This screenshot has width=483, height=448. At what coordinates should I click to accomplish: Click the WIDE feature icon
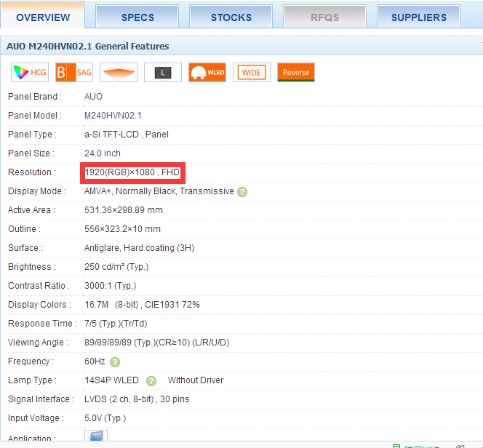click(252, 72)
